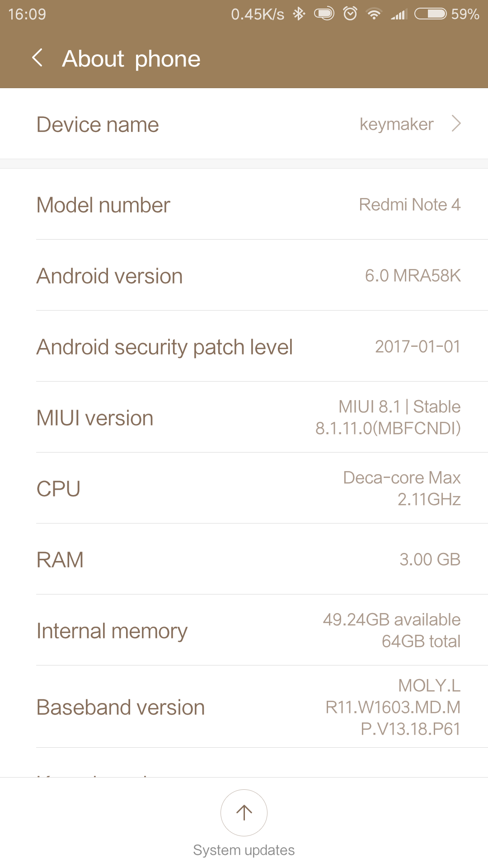The image size is (488, 868).
Task: Tap the Model number row
Action: pos(244,204)
